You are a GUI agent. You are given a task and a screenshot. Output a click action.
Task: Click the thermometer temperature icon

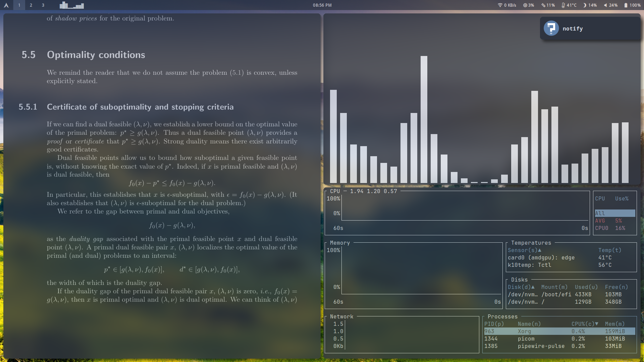(563, 5)
